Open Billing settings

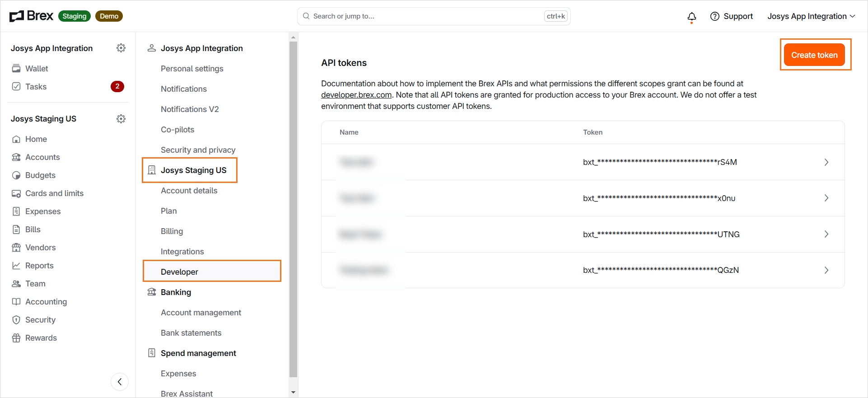[172, 231]
